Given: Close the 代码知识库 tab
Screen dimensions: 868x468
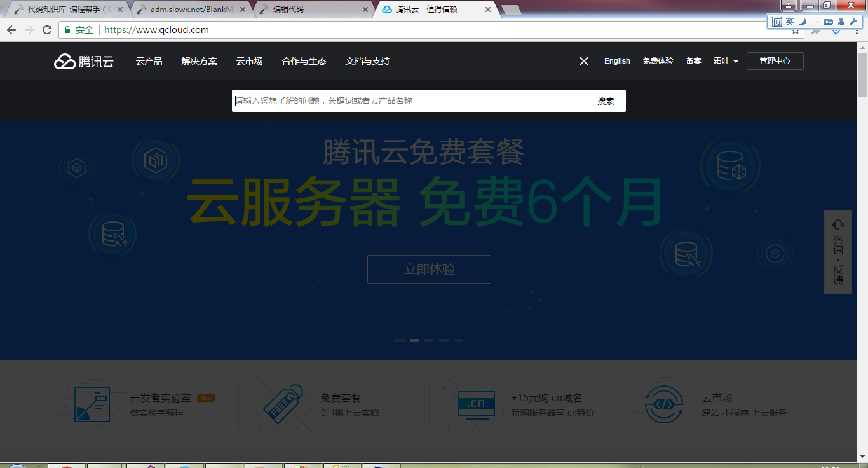Looking at the screenshot, I should tap(120, 10).
